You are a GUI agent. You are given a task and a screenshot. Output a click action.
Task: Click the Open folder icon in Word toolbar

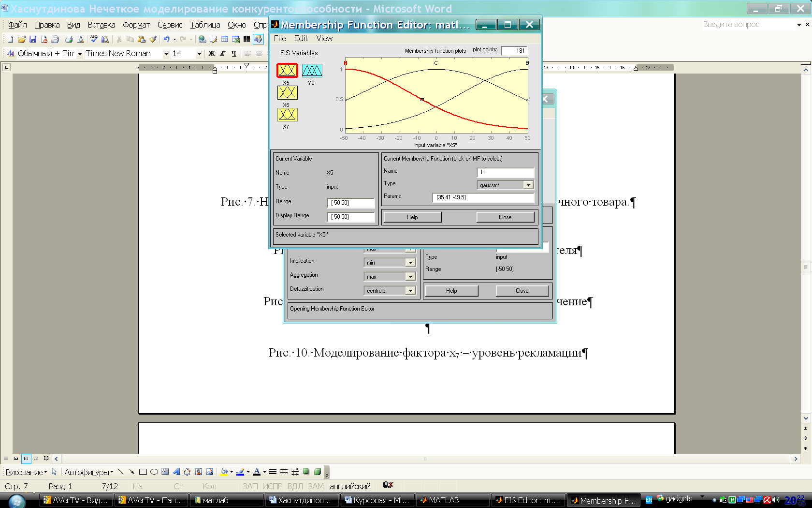(x=21, y=39)
